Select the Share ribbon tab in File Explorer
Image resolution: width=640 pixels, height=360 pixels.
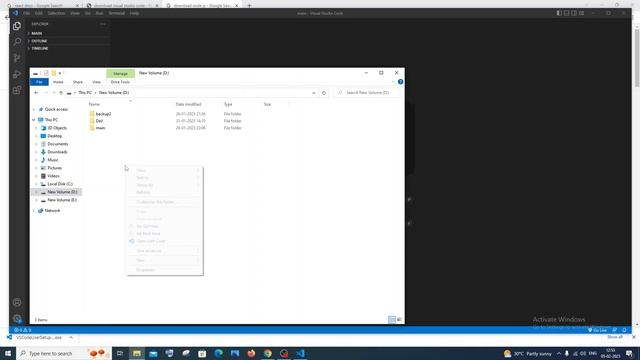pyautogui.click(x=78, y=82)
